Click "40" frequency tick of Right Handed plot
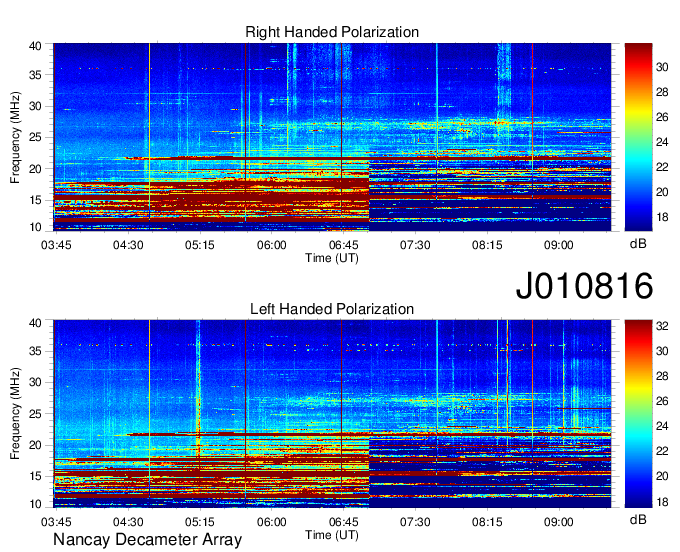 tap(35, 46)
